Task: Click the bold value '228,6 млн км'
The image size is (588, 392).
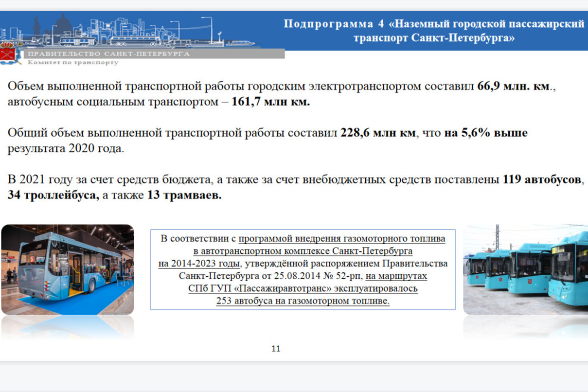Action: click(x=378, y=133)
